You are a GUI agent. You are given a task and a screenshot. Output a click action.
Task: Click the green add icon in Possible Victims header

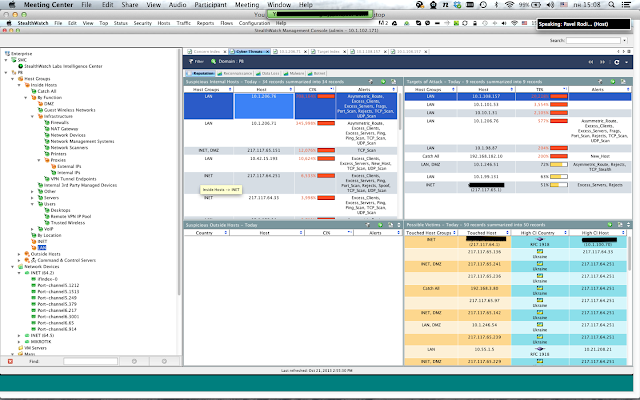click(x=610, y=224)
